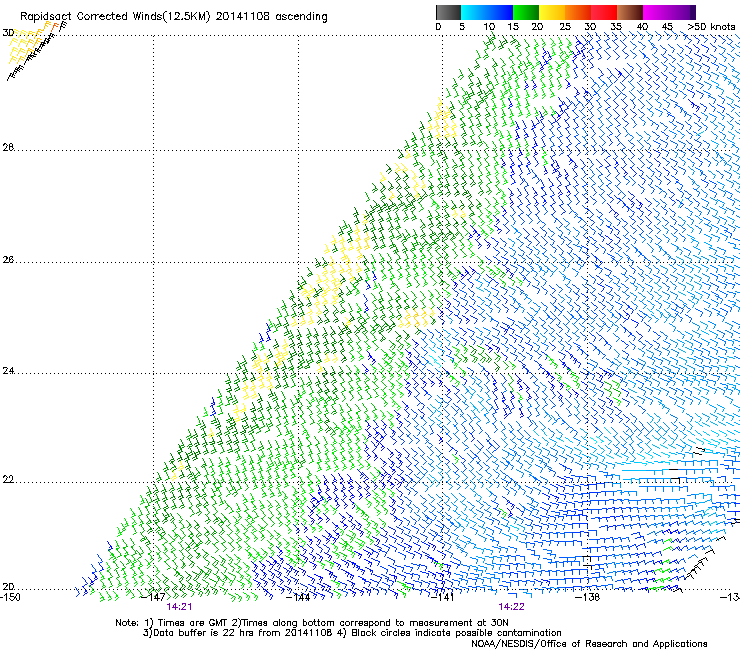740x650 pixels.
Task: Click the map title ending '20141108 ascending'
Action: 174,17
